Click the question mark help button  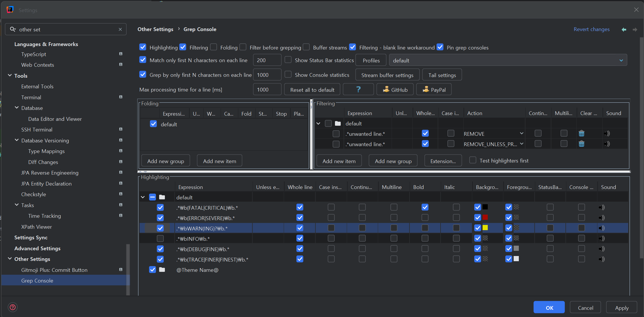click(358, 89)
